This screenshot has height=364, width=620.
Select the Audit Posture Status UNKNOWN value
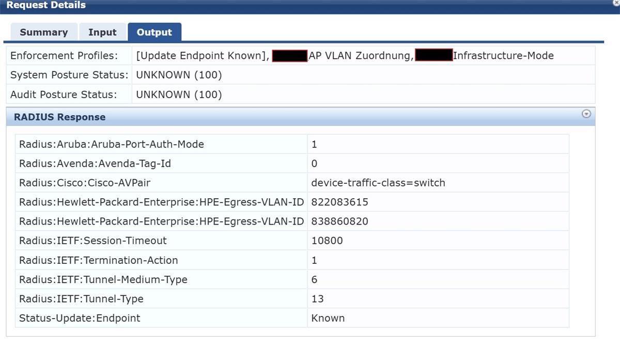[x=179, y=94]
